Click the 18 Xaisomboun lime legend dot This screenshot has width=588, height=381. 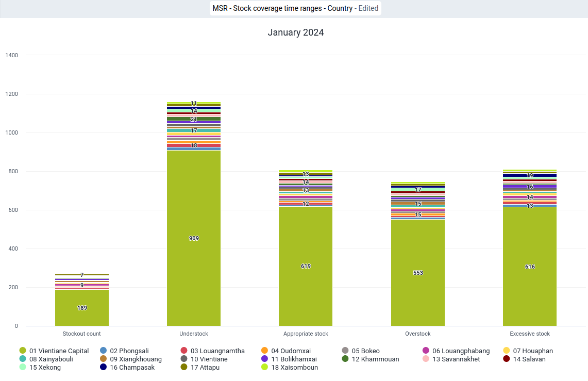point(264,367)
